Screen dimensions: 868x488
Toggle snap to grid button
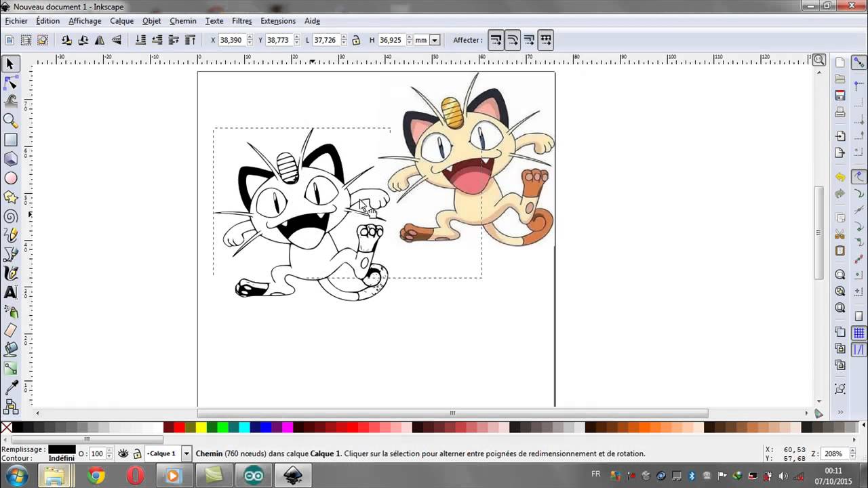859,333
